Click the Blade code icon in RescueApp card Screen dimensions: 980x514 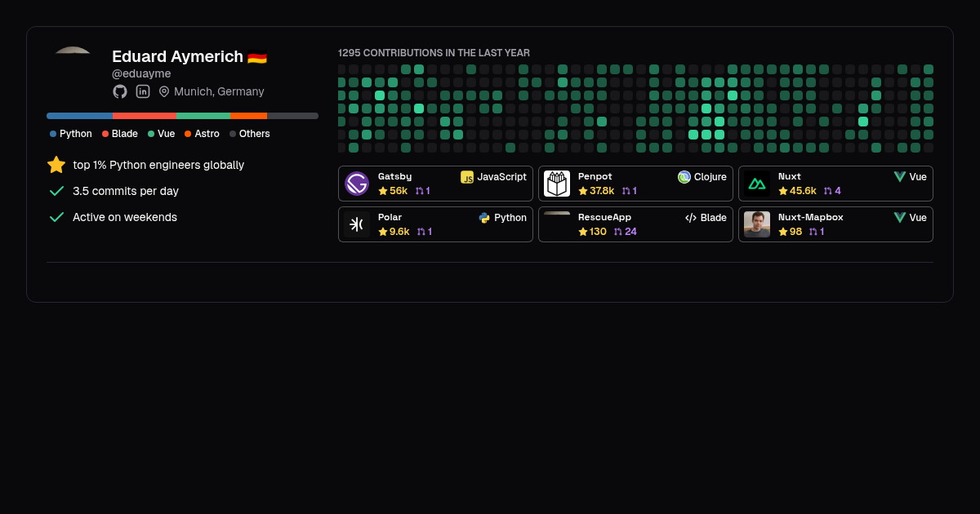coord(691,218)
